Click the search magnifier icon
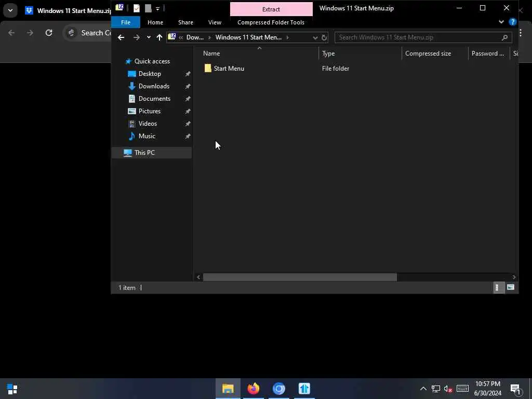The image size is (532, 399). point(504,37)
